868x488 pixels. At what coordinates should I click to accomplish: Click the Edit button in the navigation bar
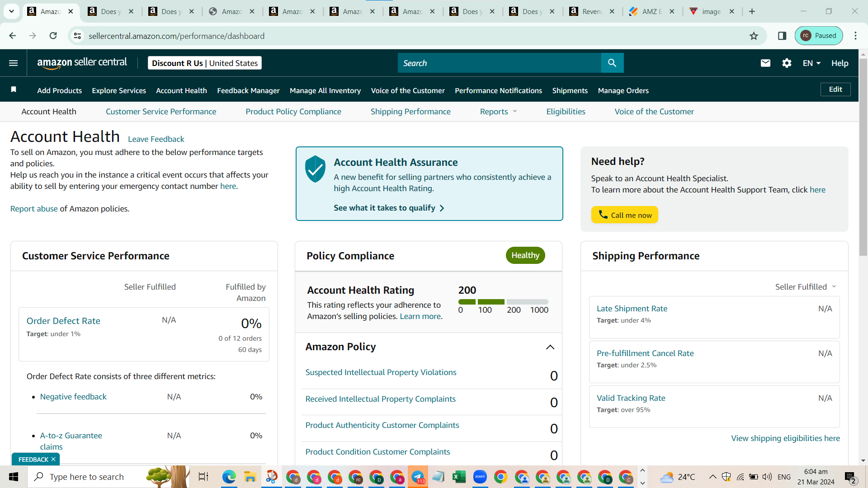pos(835,89)
